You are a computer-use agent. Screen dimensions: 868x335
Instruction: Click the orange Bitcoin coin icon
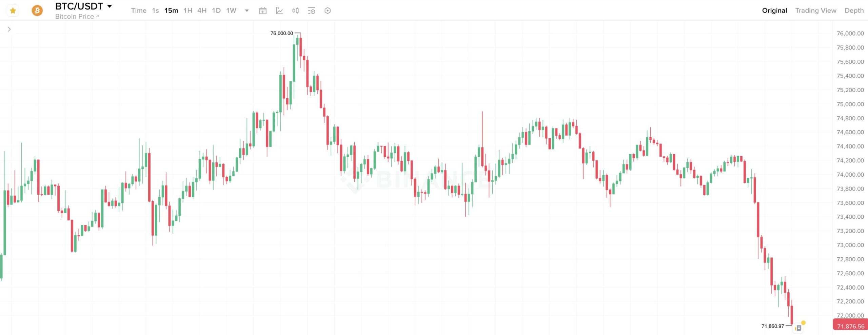click(37, 11)
